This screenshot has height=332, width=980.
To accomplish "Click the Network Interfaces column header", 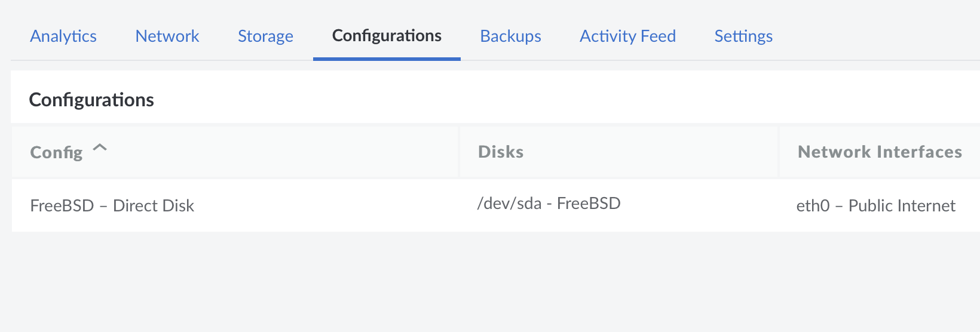I will click(880, 152).
